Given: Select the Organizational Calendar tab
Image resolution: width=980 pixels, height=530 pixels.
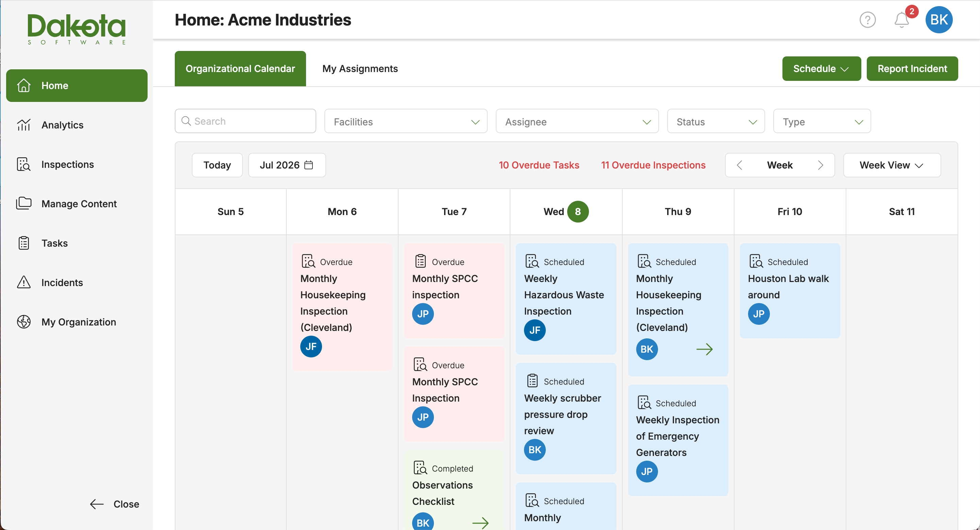Looking at the screenshot, I should pyautogui.click(x=240, y=69).
